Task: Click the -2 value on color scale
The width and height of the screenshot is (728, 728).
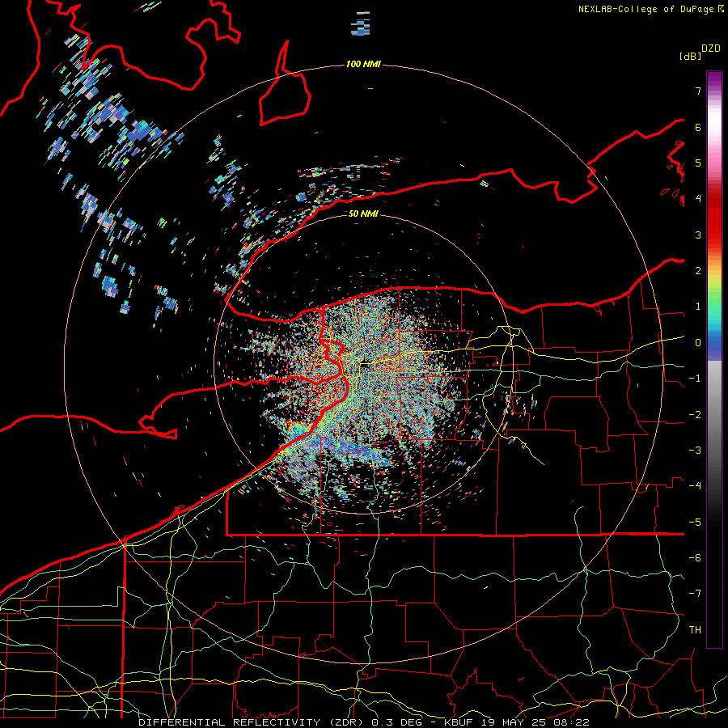Action: pos(695,415)
